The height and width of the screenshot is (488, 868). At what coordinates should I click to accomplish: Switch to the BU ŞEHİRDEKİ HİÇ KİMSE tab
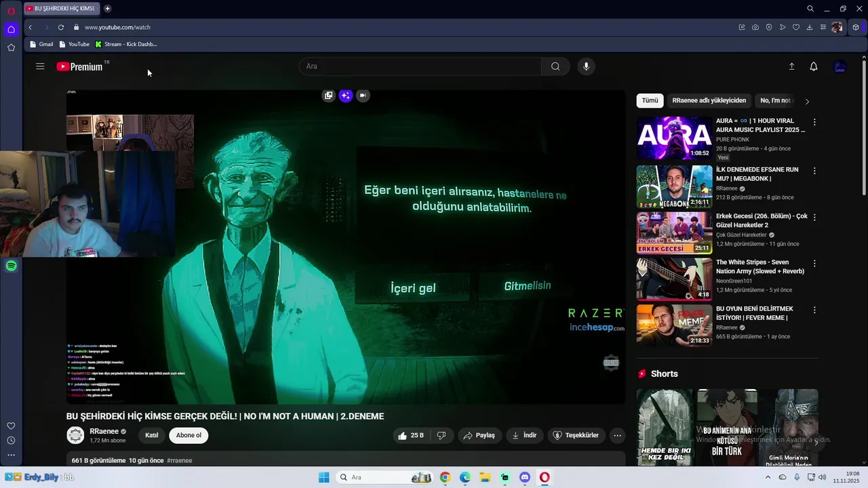coord(61,9)
